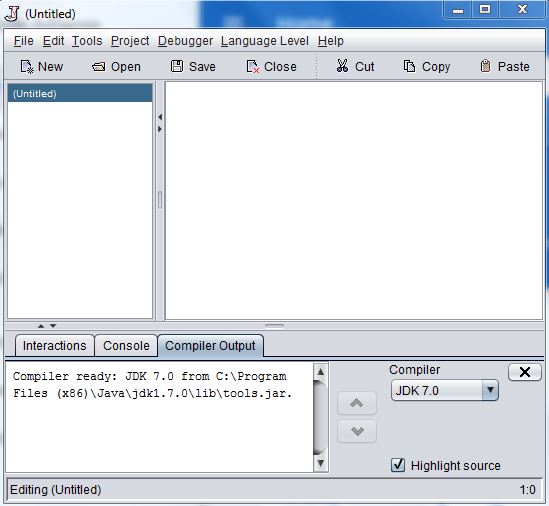Maximize the DrJava window

tap(485, 9)
